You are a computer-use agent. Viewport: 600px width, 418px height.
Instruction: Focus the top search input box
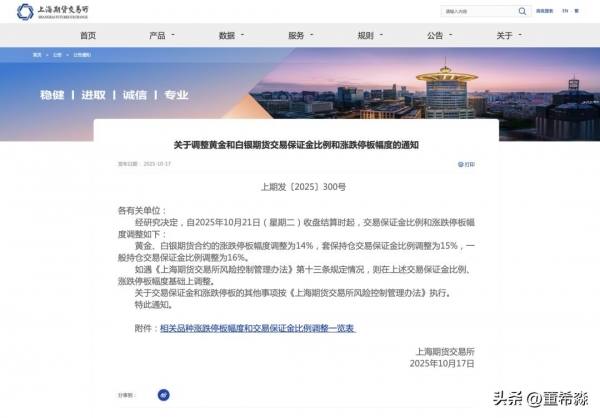(x=476, y=12)
